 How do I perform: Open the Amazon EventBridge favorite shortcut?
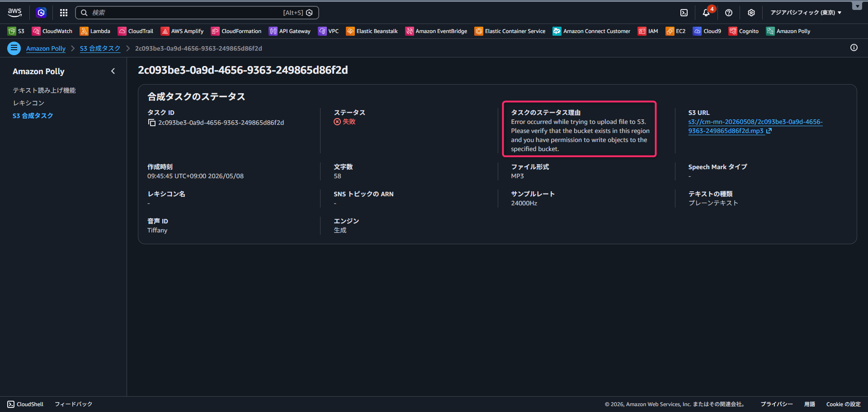pyautogui.click(x=436, y=31)
